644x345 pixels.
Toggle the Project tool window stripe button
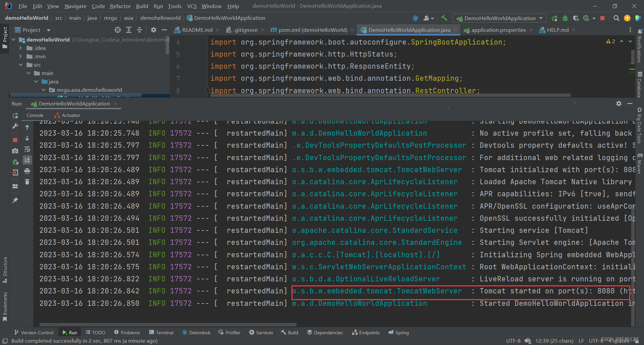coord(5,38)
